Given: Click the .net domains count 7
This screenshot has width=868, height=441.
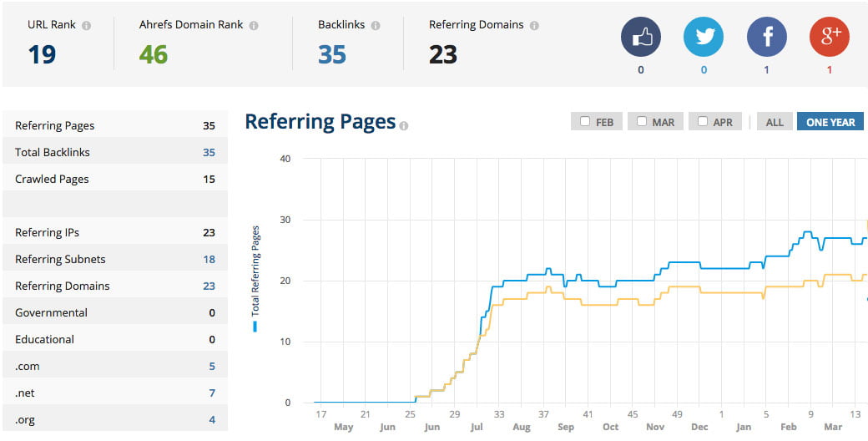Looking at the screenshot, I should [x=212, y=393].
